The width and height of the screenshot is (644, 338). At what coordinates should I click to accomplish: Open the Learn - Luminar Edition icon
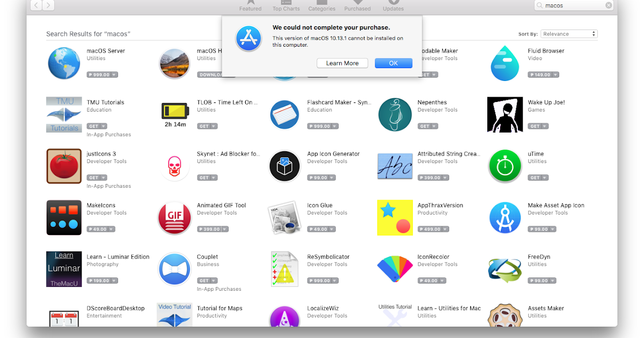point(64,269)
